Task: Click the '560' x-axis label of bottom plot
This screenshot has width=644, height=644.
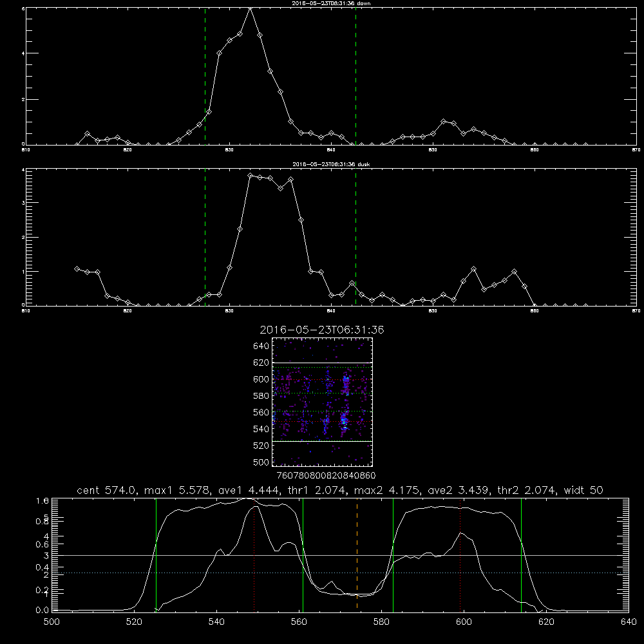Action: [x=299, y=622]
